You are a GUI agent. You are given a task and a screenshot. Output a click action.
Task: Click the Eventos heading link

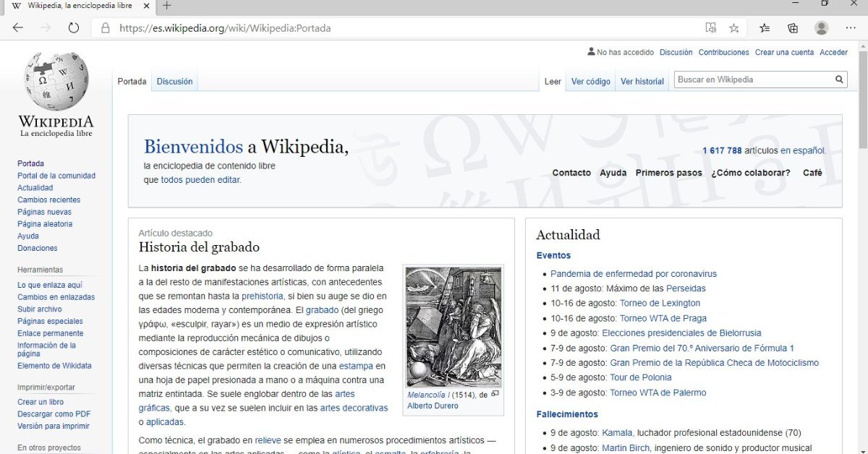click(x=553, y=255)
